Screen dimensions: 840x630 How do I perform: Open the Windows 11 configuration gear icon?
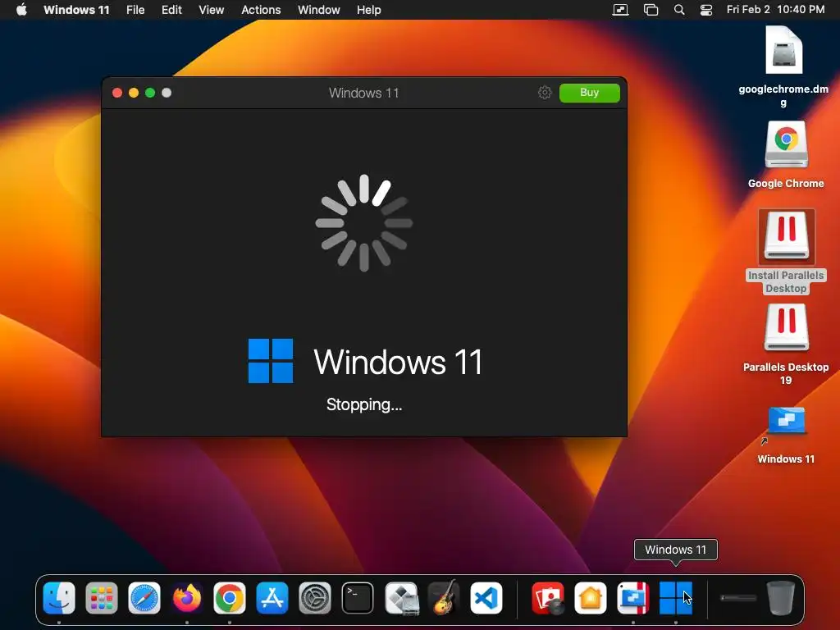click(x=545, y=93)
